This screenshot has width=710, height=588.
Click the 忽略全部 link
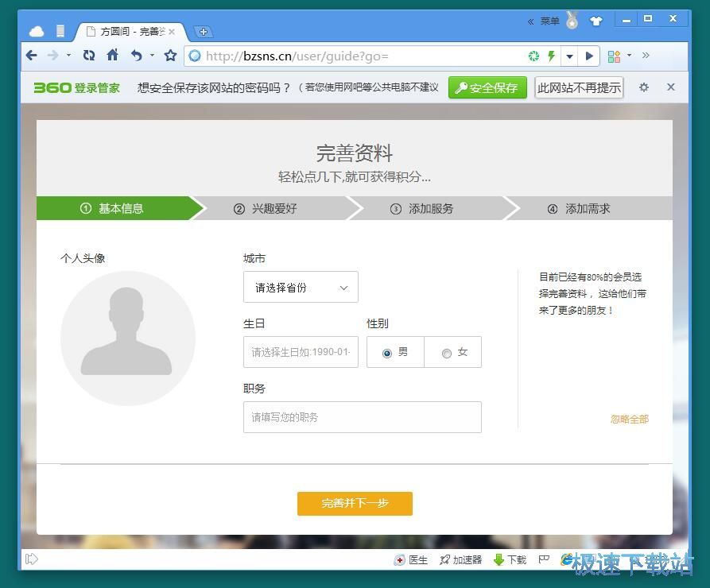pyautogui.click(x=629, y=419)
